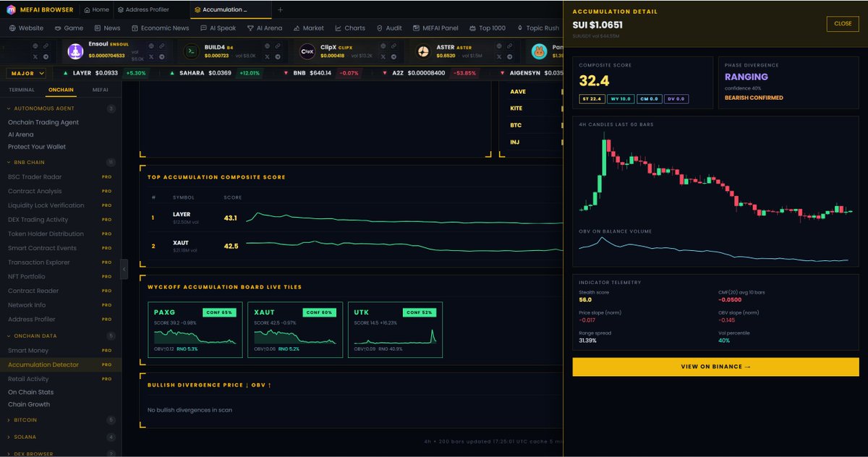868x457 pixels.
Task: Open the PAXG accumulation tile
Action: click(195, 329)
